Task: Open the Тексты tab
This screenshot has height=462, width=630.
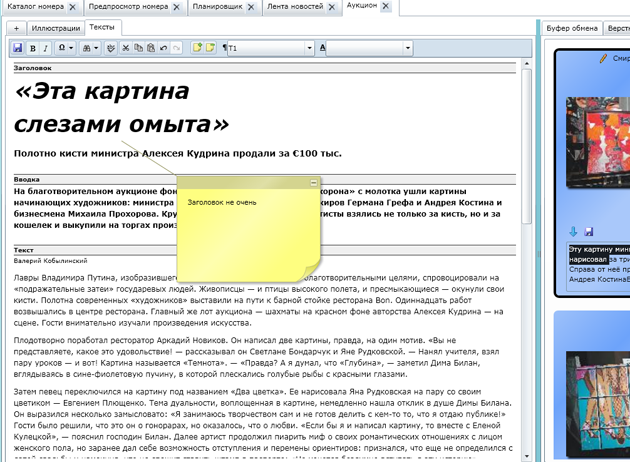Action: pyautogui.click(x=102, y=27)
